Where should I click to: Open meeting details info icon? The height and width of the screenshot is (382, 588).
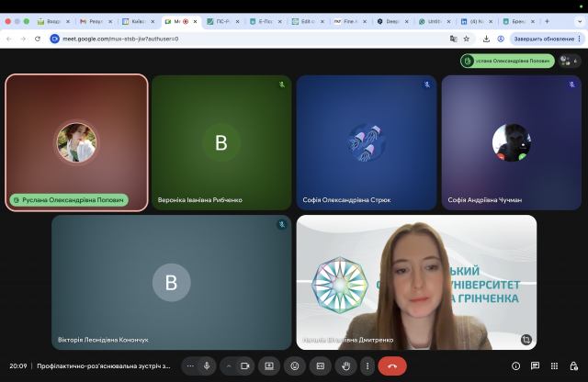(x=515, y=365)
